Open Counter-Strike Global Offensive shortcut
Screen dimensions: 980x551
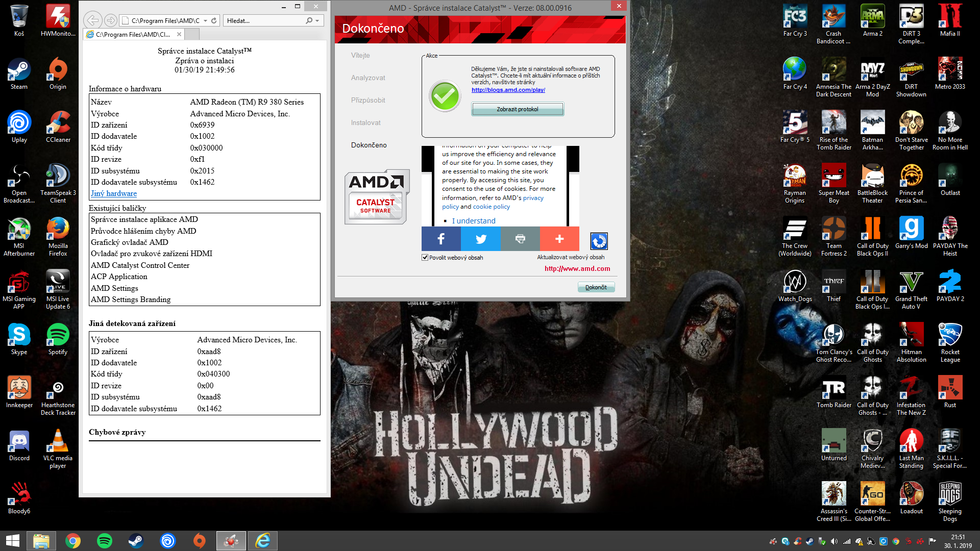[872, 502]
